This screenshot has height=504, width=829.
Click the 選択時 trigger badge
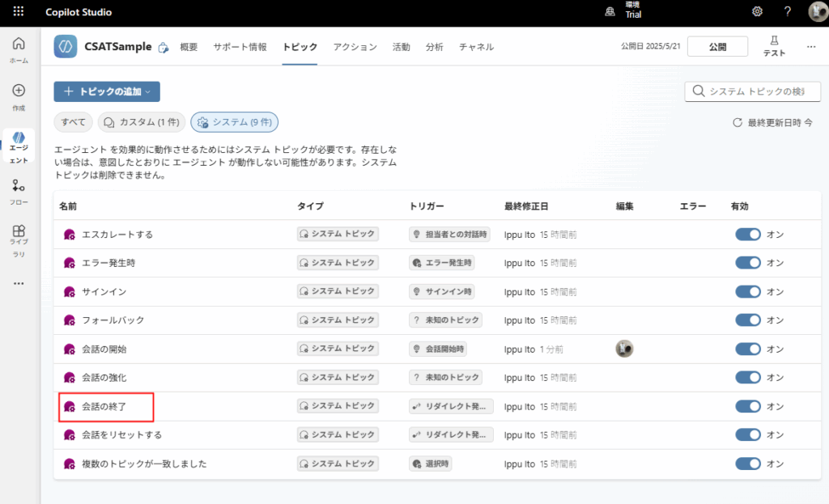[x=431, y=464]
